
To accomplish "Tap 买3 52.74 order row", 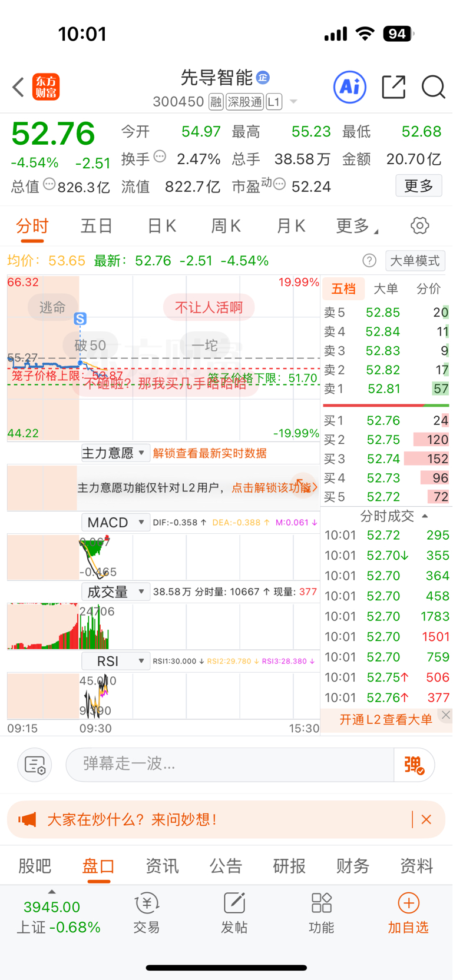I will pos(386,459).
